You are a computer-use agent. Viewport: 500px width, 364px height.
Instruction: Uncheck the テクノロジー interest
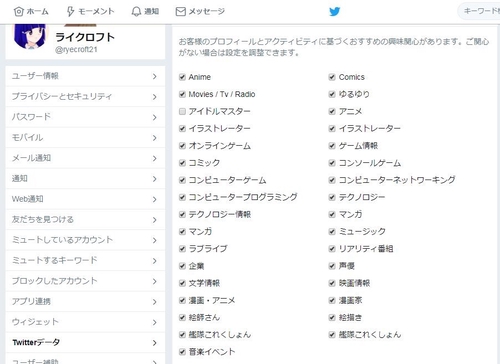[x=332, y=197]
